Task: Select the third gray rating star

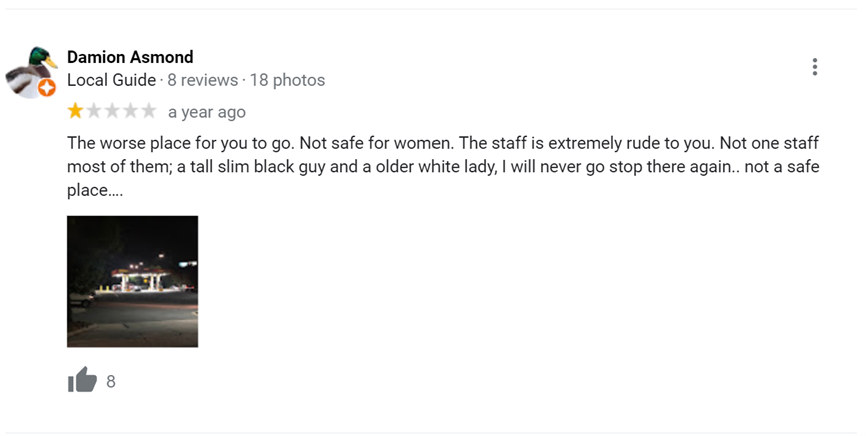Action: pyautogui.click(x=112, y=111)
